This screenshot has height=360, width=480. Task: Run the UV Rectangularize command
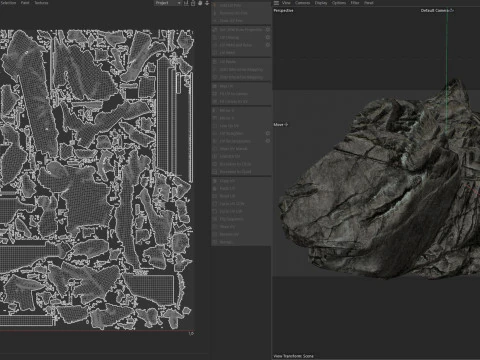(238, 141)
